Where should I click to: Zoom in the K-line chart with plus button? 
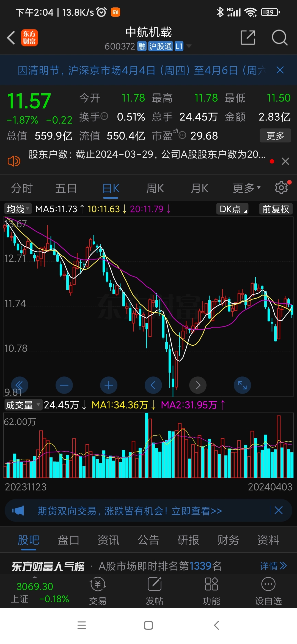click(x=109, y=385)
